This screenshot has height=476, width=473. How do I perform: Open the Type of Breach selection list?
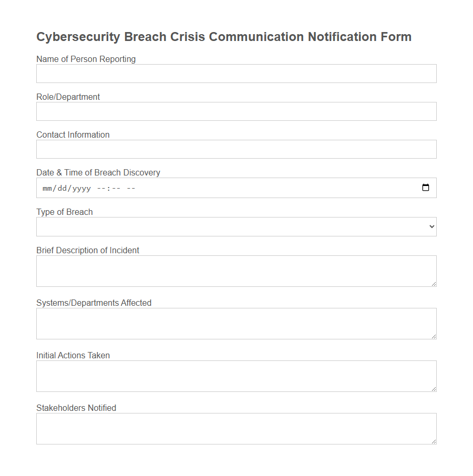[x=236, y=226]
